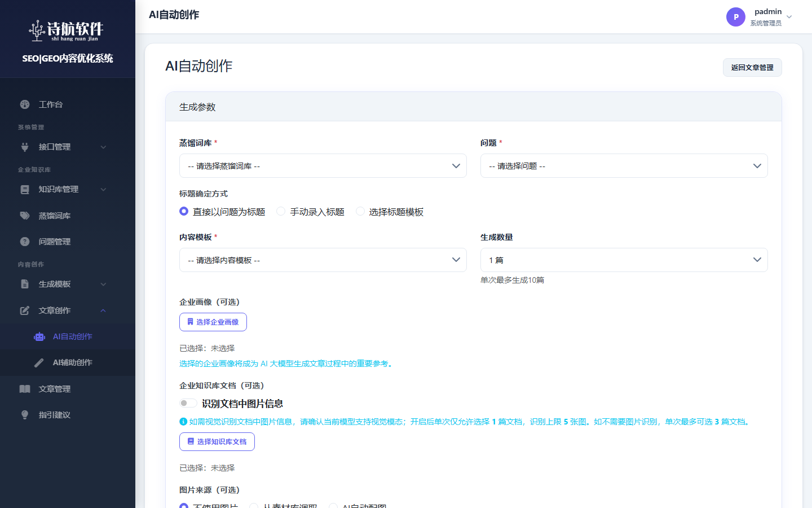Click the AI辅助创作 pencil icon
812x508 pixels.
click(39, 362)
